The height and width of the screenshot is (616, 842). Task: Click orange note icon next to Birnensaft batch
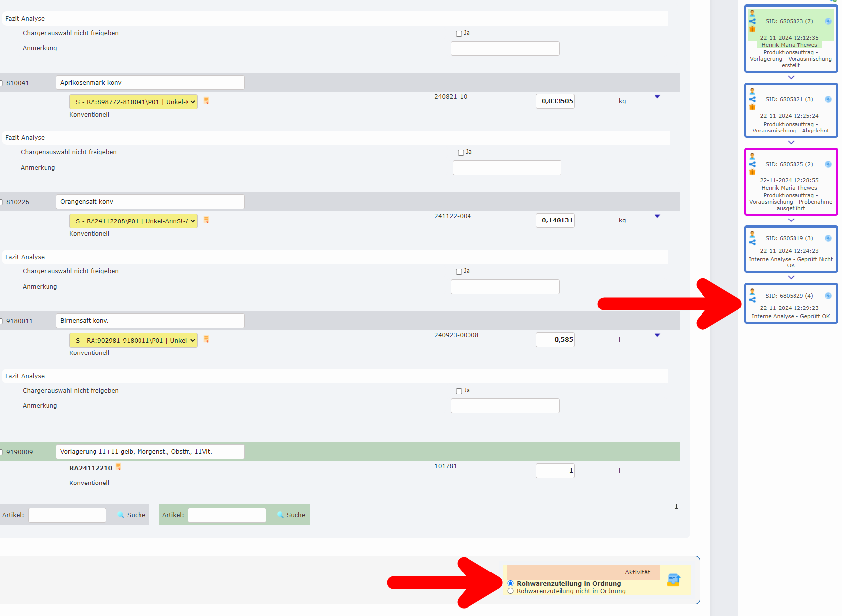point(206,339)
